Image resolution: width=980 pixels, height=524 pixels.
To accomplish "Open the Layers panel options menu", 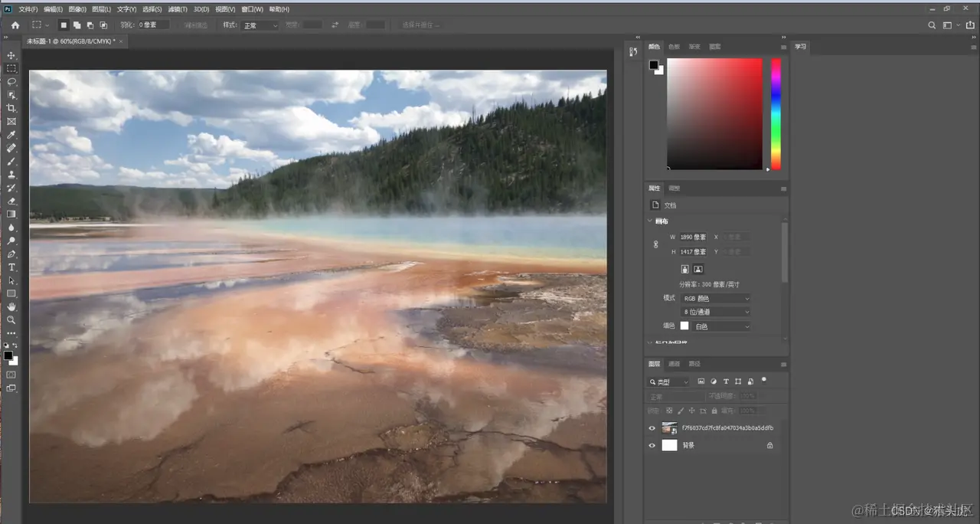I will (x=783, y=364).
